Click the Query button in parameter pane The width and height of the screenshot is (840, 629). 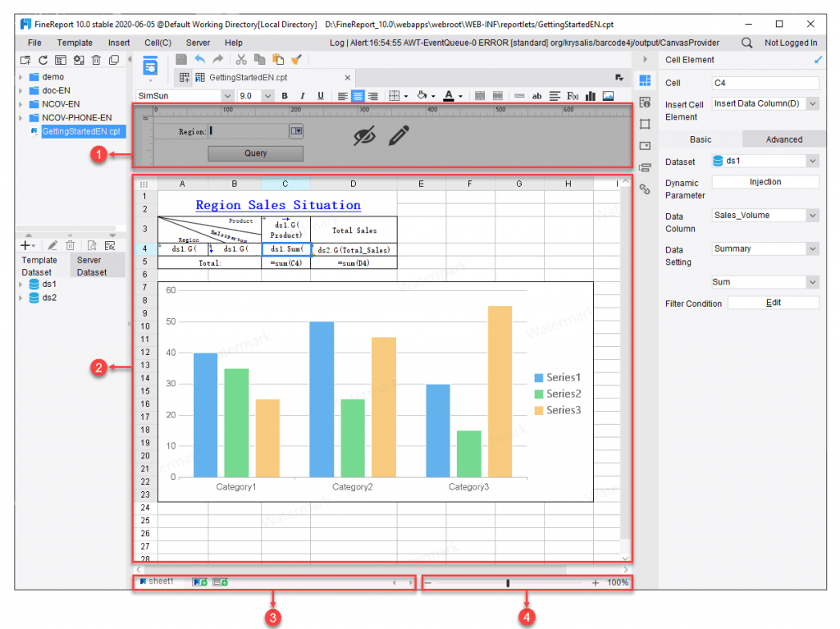[x=256, y=153]
